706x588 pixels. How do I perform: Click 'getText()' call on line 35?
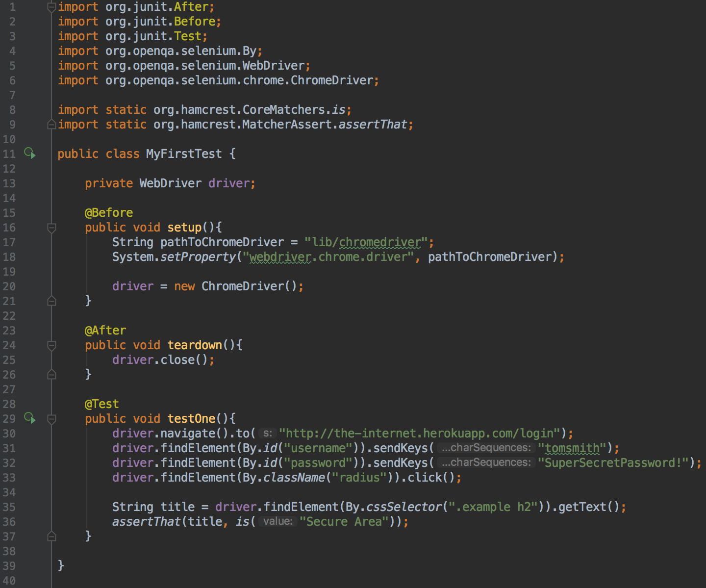[x=589, y=507]
